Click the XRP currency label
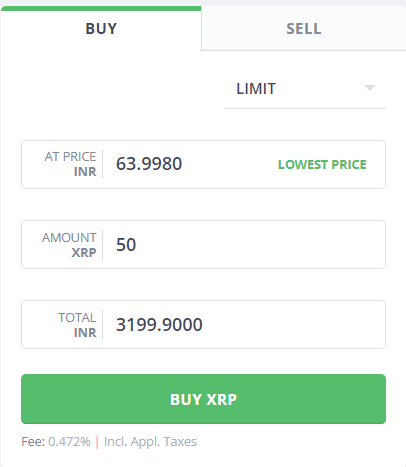 (84, 253)
